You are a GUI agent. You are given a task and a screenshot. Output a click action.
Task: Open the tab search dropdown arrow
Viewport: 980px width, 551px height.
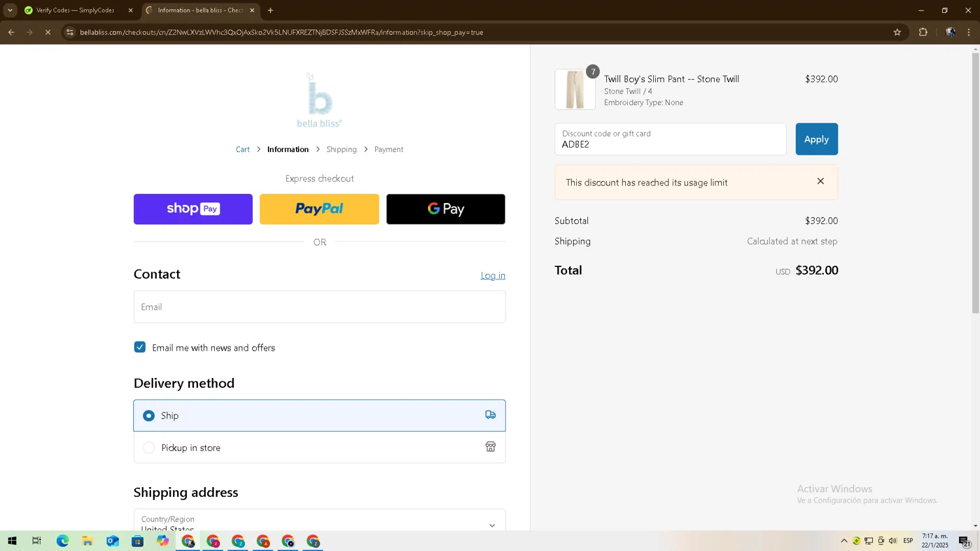[10, 10]
